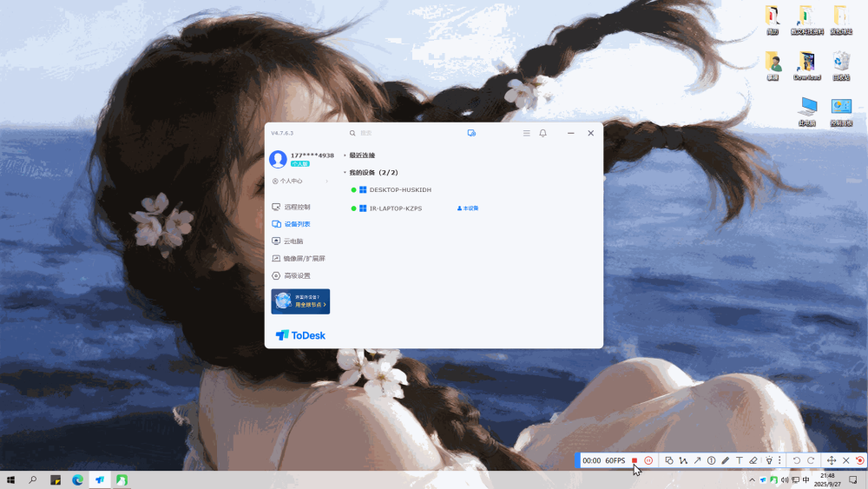Open Windows Start menu
This screenshot has height=489, width=868.
pyautogui.click(x=10, y=480)
